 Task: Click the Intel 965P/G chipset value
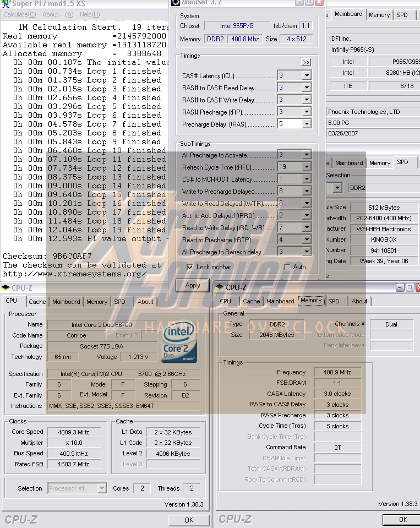click(x=237, y=25)
